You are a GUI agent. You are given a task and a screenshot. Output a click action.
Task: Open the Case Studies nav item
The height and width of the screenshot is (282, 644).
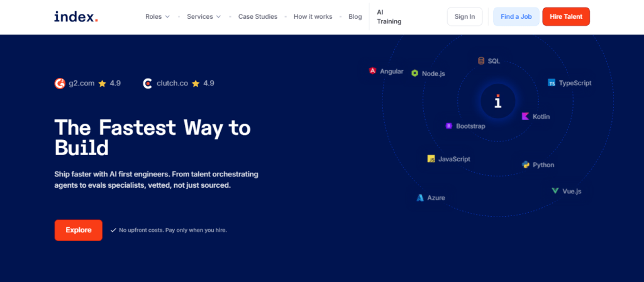click(x=258, y=17)
